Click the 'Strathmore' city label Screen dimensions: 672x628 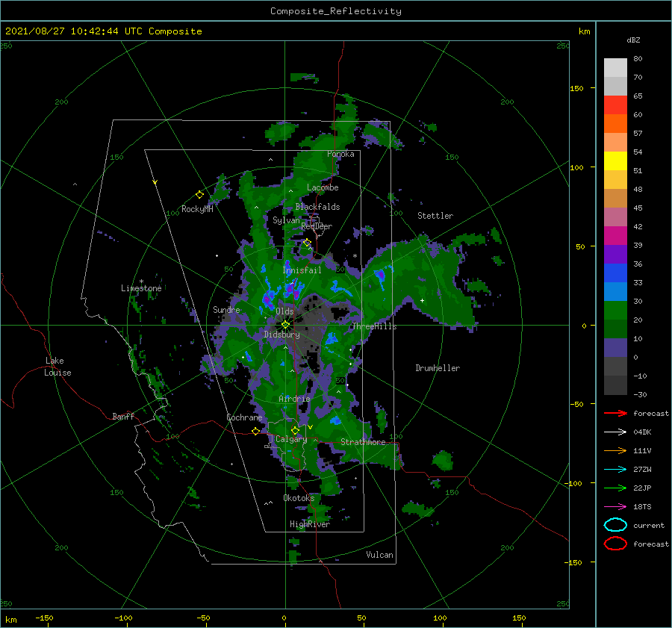tap(363, 442)
